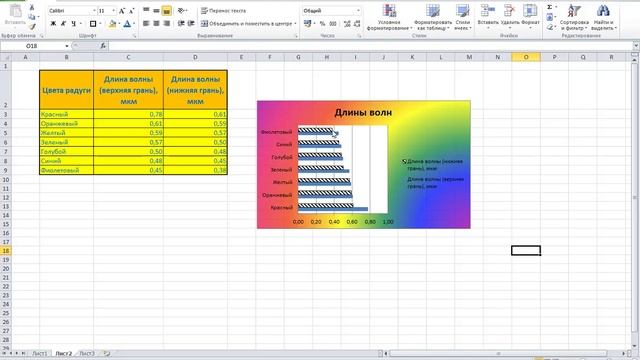Align text left in cells
Screen dimensions: 640x360
point(146,24)
